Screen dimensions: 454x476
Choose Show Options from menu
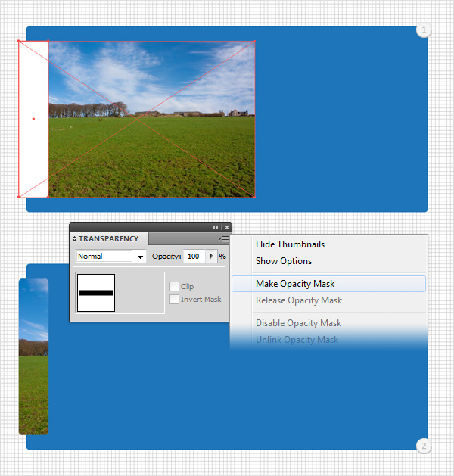(284, 261)
